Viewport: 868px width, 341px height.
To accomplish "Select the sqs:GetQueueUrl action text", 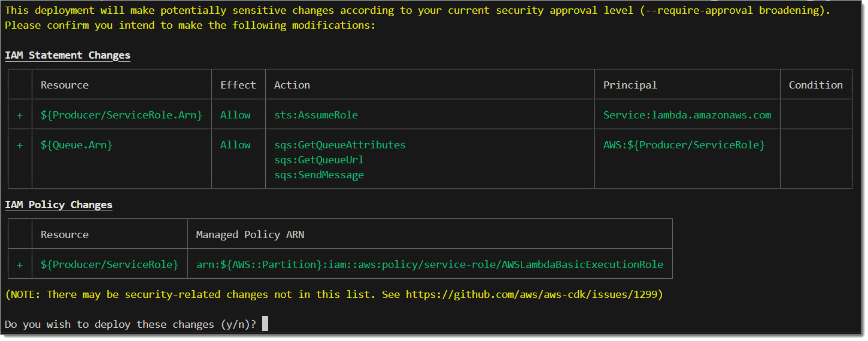I will [x=319, y=160].
